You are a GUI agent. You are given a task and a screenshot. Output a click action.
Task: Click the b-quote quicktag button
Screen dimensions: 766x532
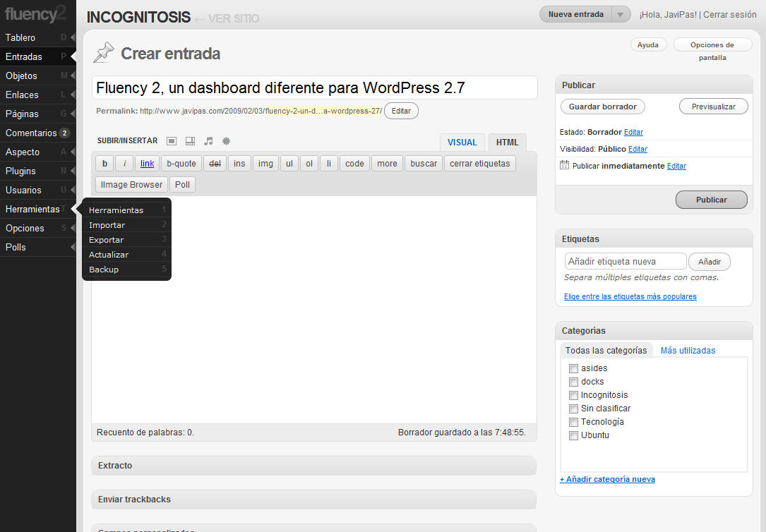click(181, 164)
